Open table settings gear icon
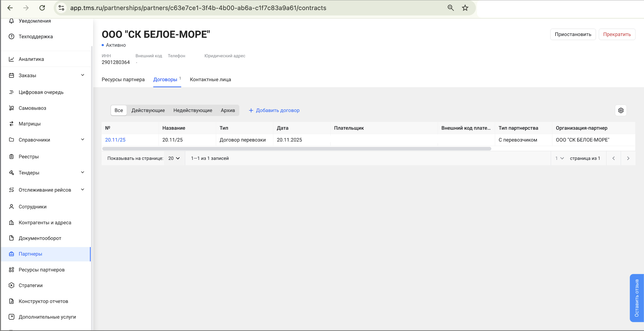Image resolution: width=644 pixels, height=331 pixels. [x=621, y=110]
